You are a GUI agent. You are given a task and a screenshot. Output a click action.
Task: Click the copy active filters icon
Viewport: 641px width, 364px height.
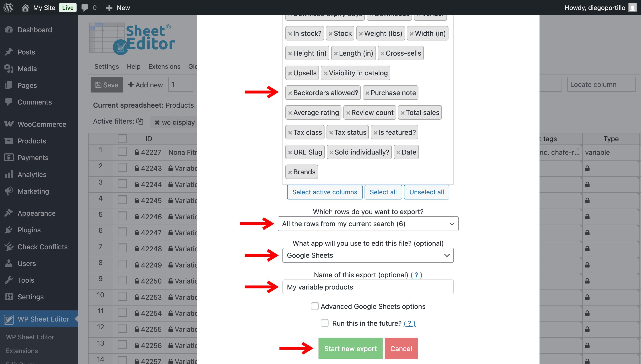(x=140, y=121)
